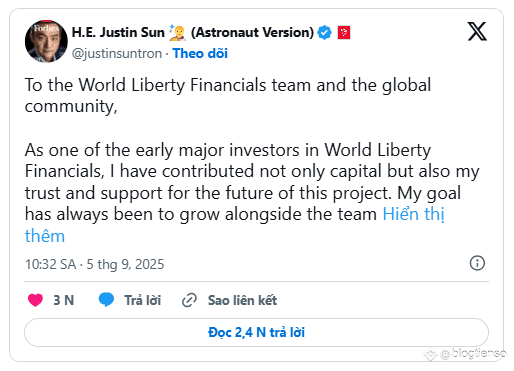Screen dimensions: 514x371
Task: Open the X logo link
Action: (x=477, y=31)
